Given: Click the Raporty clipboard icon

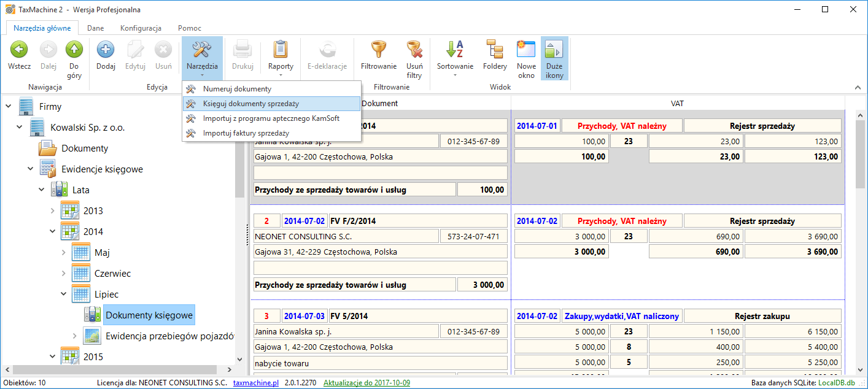Looking at the screenshot, I should click(x=281, y=50).
